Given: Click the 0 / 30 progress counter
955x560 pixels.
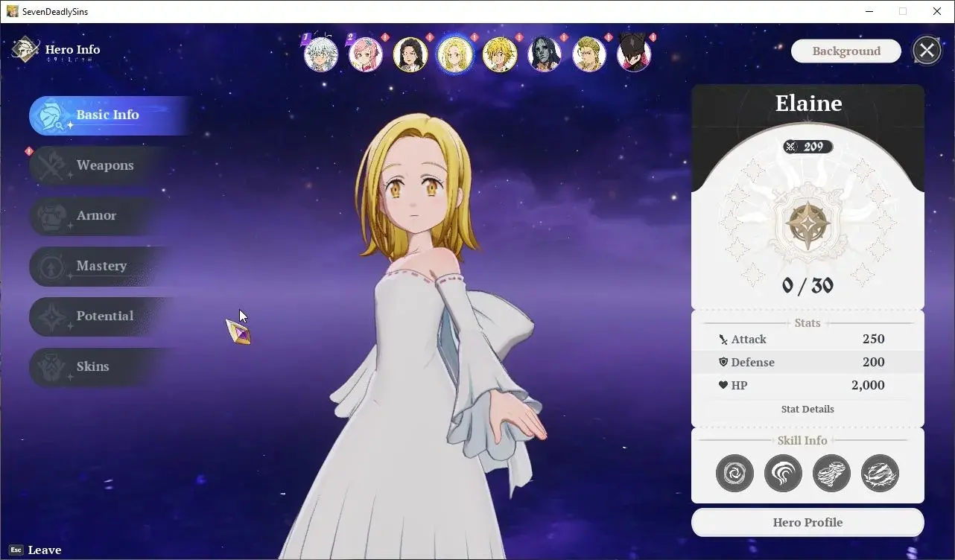Looking at the screenshot, I should coord(808,285).
